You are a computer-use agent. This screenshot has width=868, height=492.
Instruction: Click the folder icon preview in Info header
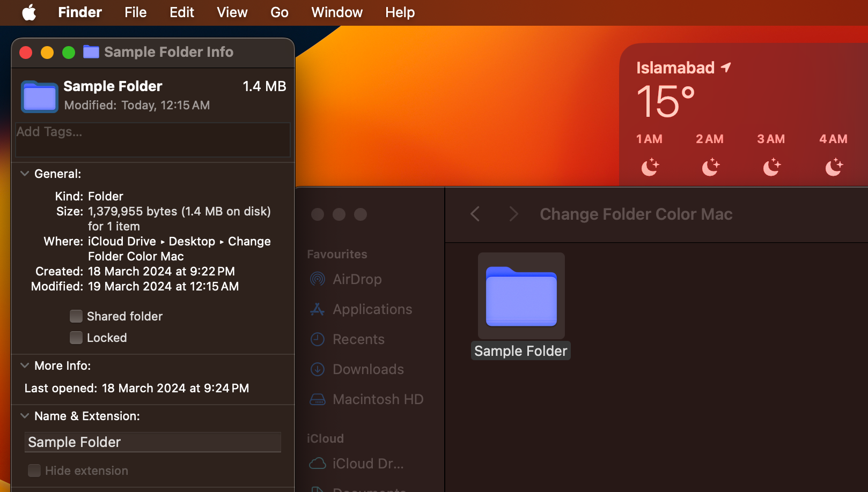(39, 97)
